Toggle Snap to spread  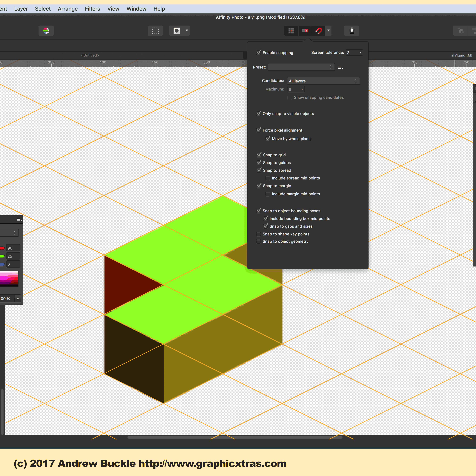(x=259, y=170)
